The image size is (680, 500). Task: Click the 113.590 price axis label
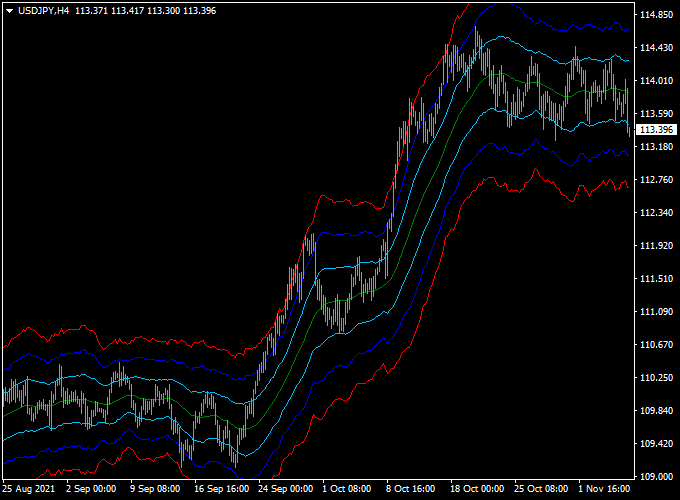[x=656, y=114]
